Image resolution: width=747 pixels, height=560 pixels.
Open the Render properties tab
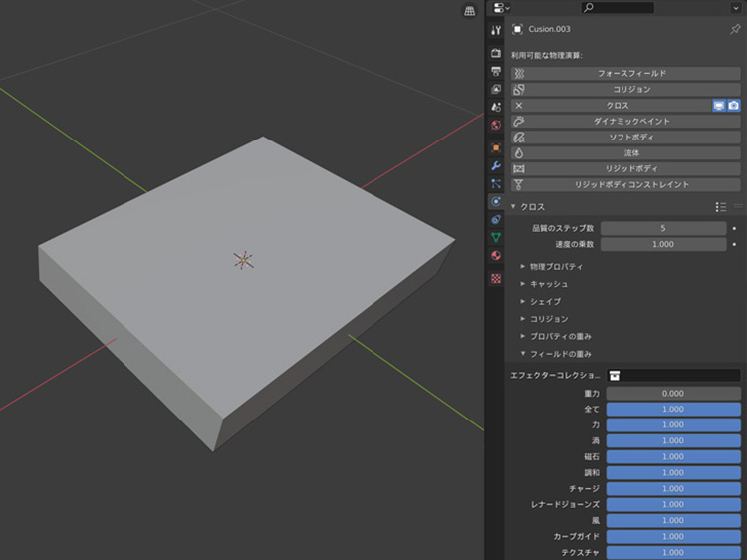tap(496, 52)
